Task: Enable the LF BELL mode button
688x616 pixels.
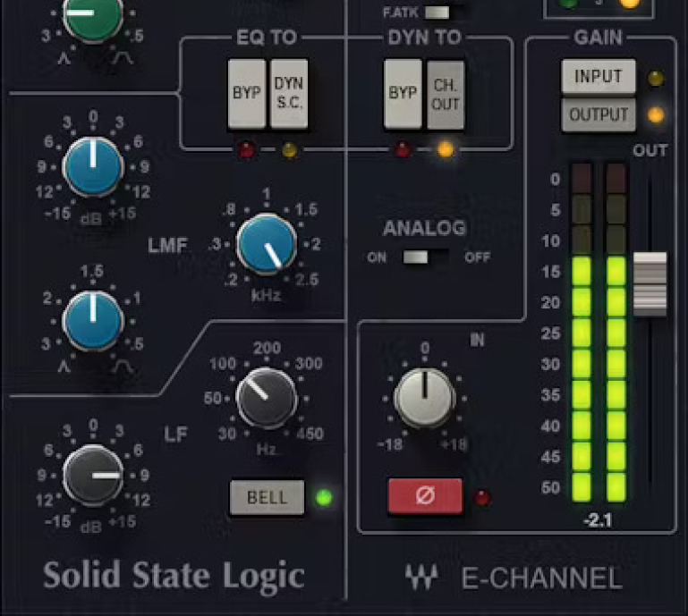Action: [x=267, y=497]
